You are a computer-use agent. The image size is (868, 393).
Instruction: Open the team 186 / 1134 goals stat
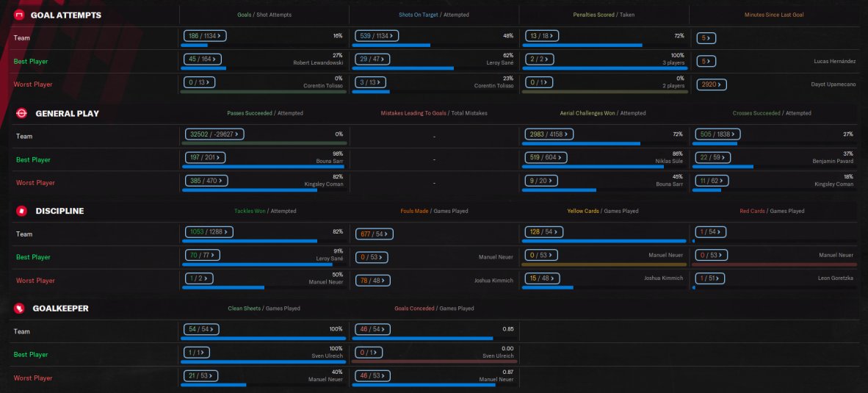click(x=205, y=36)
